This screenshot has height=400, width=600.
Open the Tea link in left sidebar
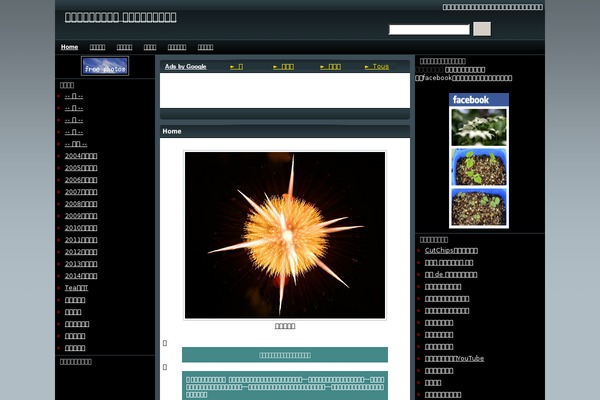[x=76, y=288]
